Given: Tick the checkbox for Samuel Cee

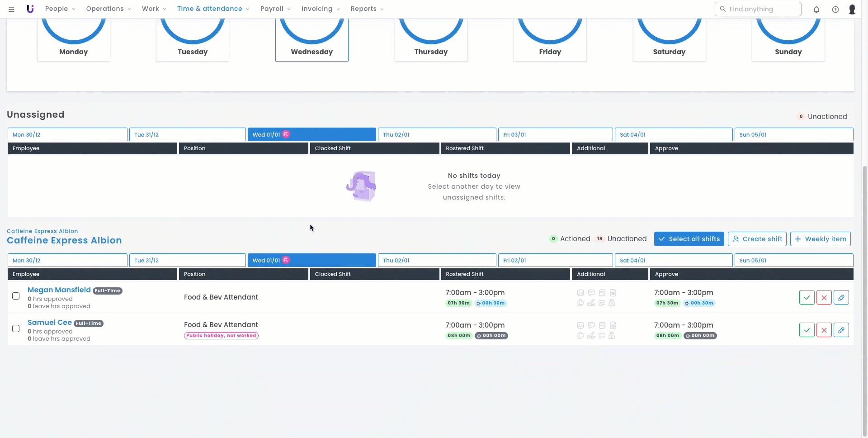Looking at the screenshot, I should click(16, 328).
